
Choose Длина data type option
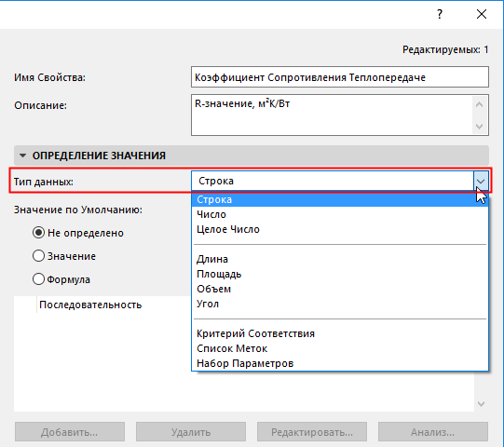[340, 259]
